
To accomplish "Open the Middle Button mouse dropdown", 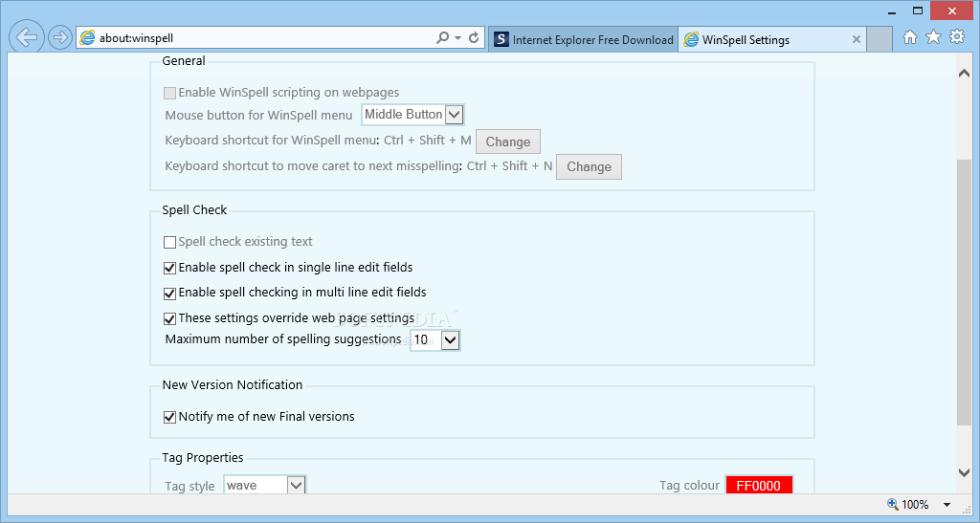I will (x=412, y=114).
